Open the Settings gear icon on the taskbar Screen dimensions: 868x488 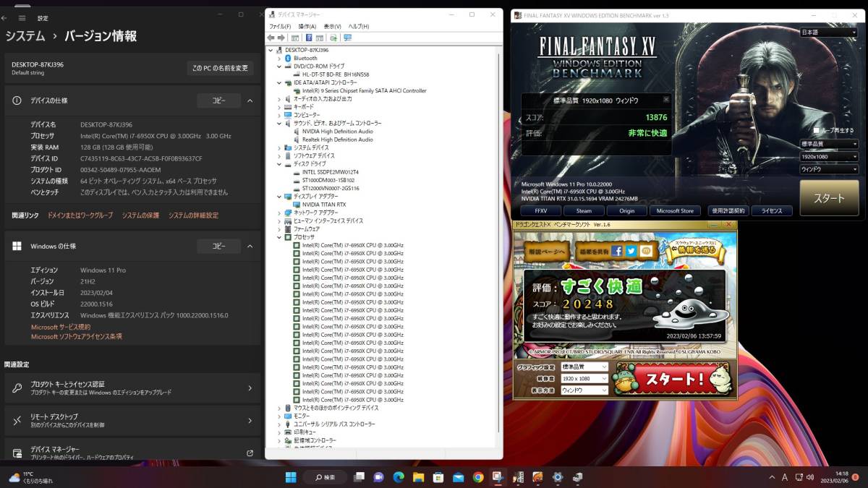[558, 477]
